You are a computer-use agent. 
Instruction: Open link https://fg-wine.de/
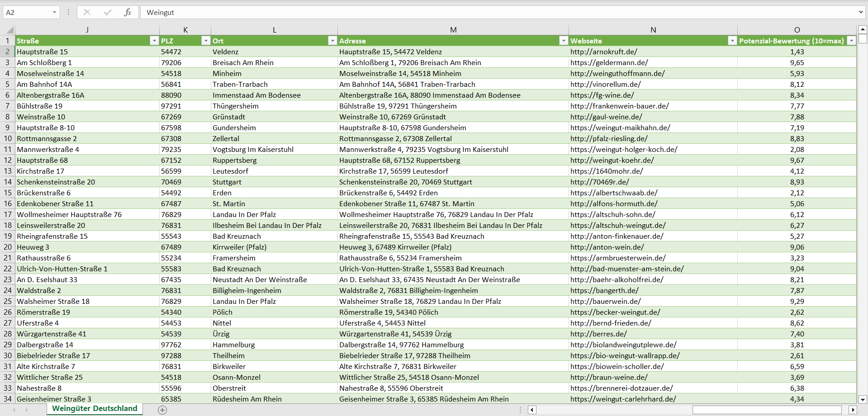point(602,95)
